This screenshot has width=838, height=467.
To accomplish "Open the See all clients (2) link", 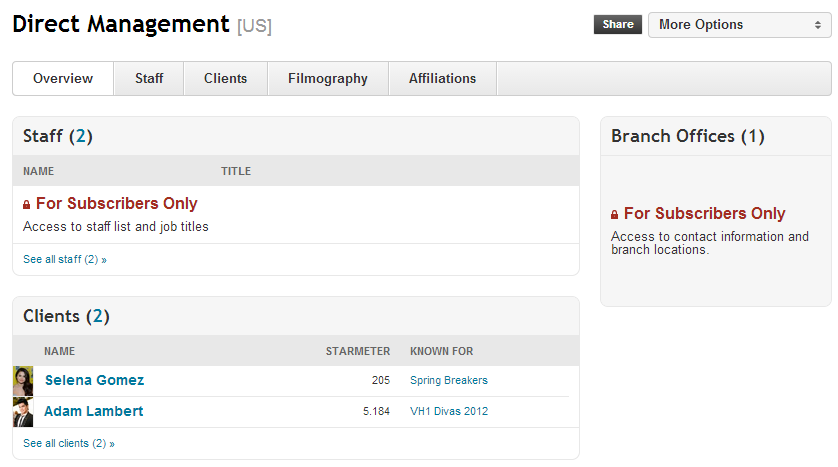I will [69, 443].
